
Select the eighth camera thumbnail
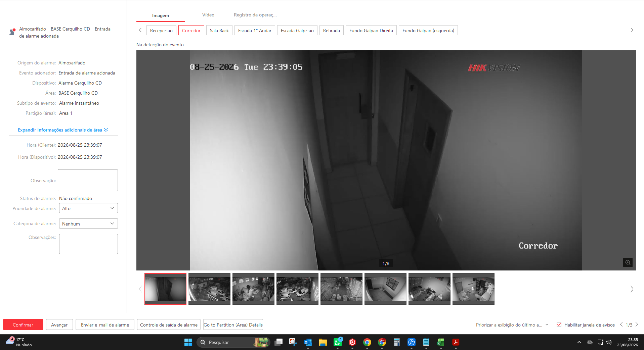[473, 289]
